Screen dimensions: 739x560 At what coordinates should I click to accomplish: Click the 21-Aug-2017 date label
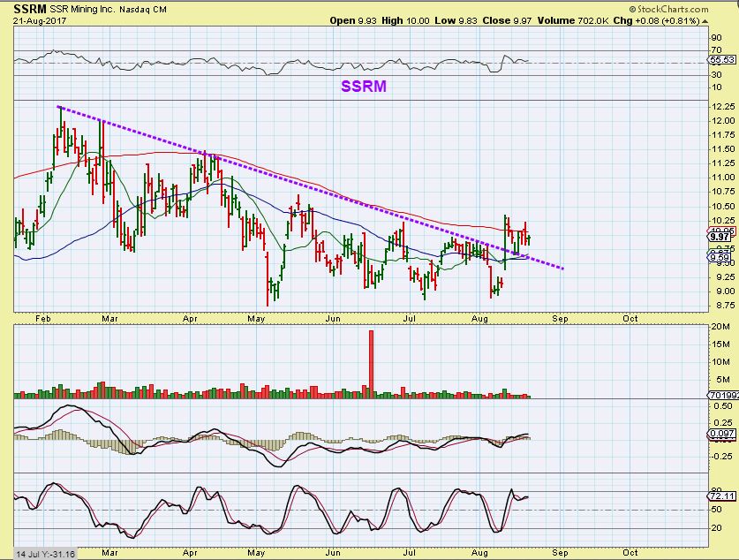36,20
